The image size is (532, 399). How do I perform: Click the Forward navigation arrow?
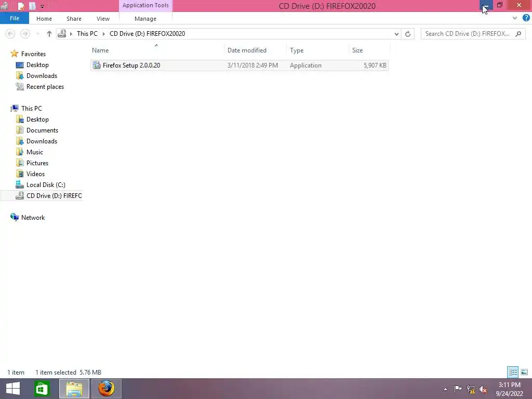coord(25,34)
